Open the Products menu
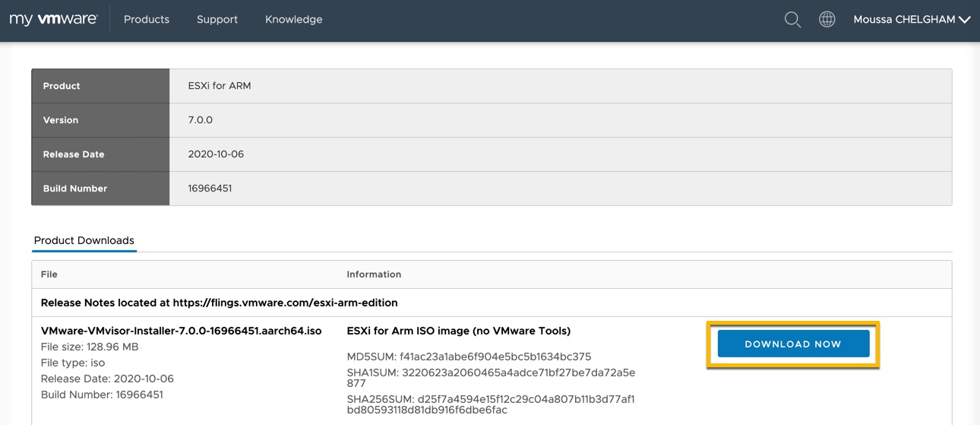 [x=147, y=20]
